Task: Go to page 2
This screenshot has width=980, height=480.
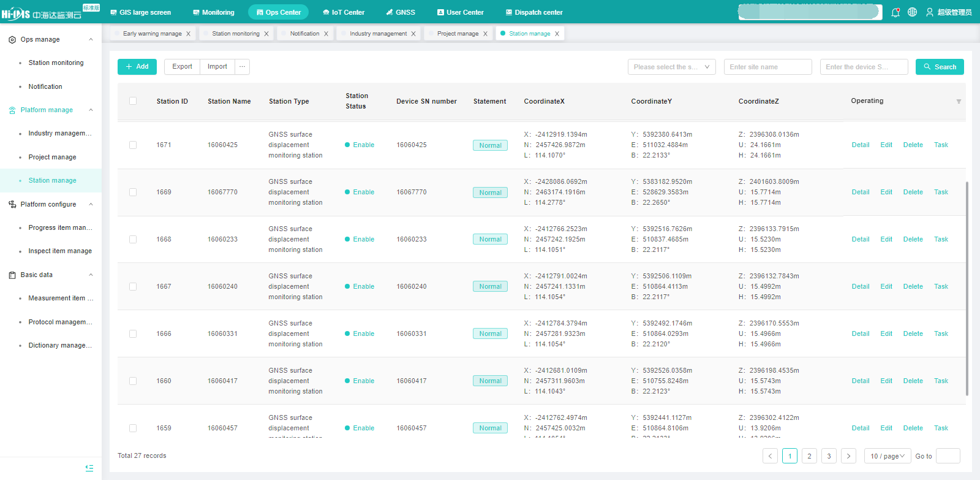Action: coord(809,456)
